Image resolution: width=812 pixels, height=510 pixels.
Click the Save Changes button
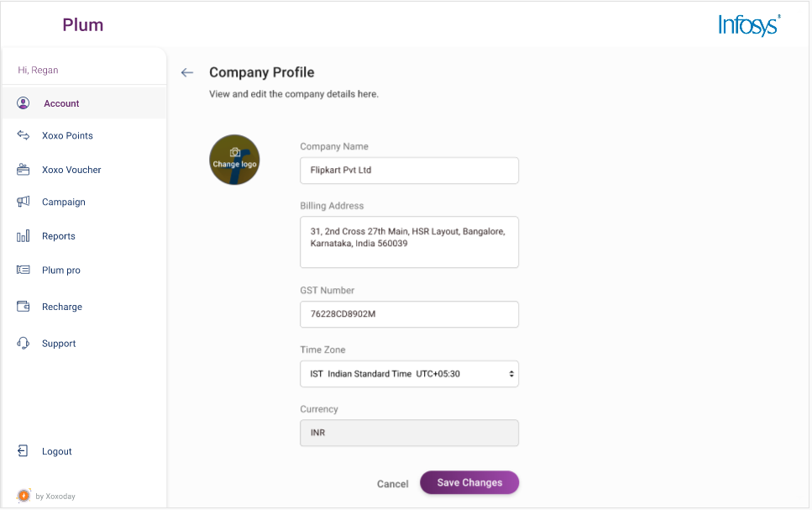coord(469,482)
